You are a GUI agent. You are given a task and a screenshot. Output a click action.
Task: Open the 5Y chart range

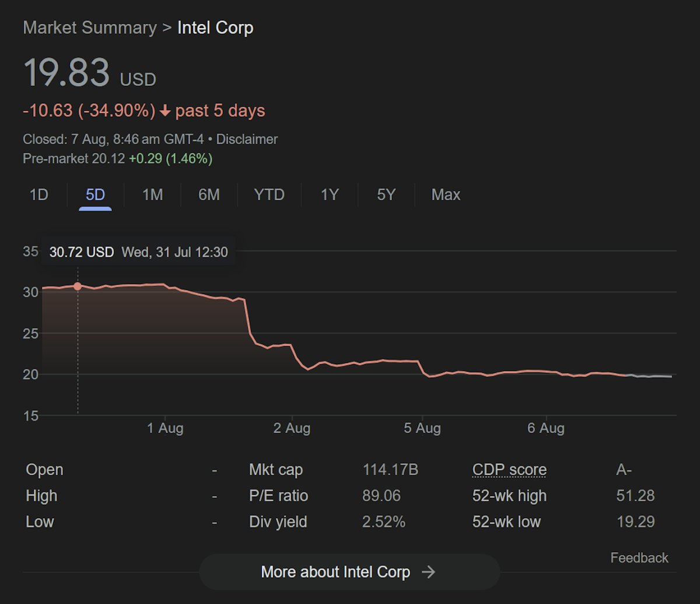(386, 195)
